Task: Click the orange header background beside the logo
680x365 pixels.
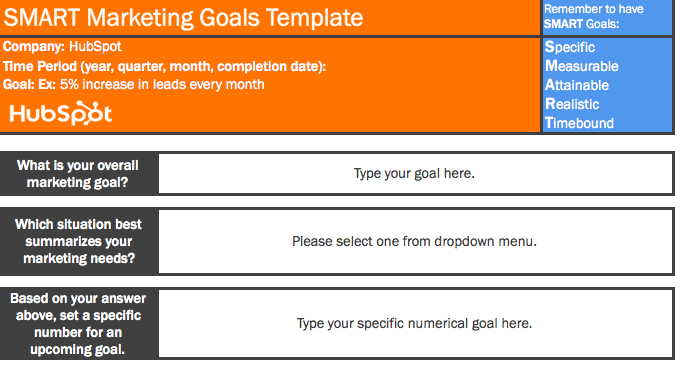Action: 325,113
